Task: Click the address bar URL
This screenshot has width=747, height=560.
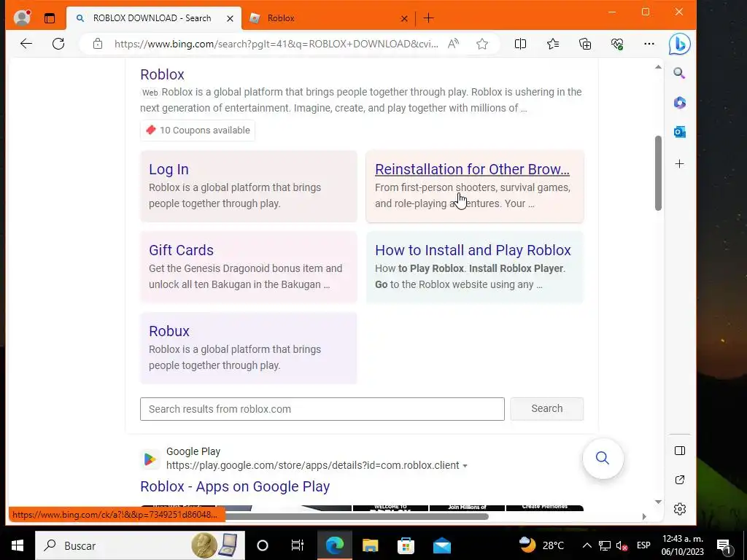Action: [x=276, y=44]
